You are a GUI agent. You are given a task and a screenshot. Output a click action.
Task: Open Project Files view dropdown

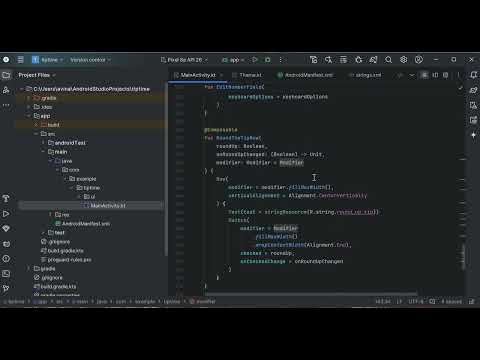(37, 75)
